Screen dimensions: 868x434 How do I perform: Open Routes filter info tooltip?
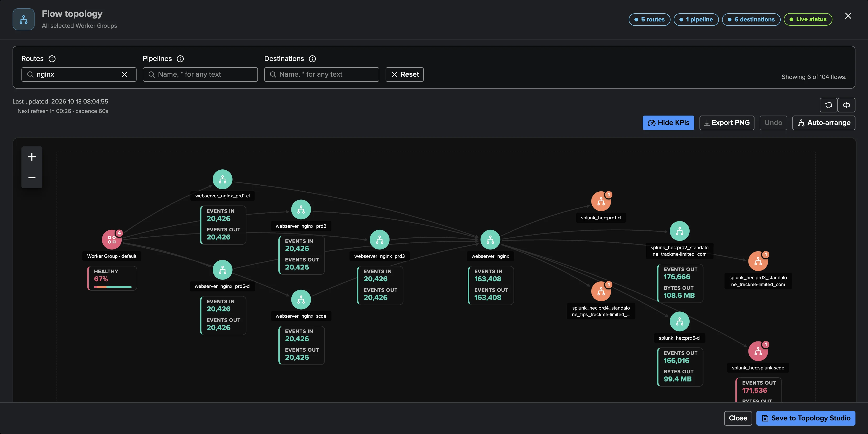52,59
